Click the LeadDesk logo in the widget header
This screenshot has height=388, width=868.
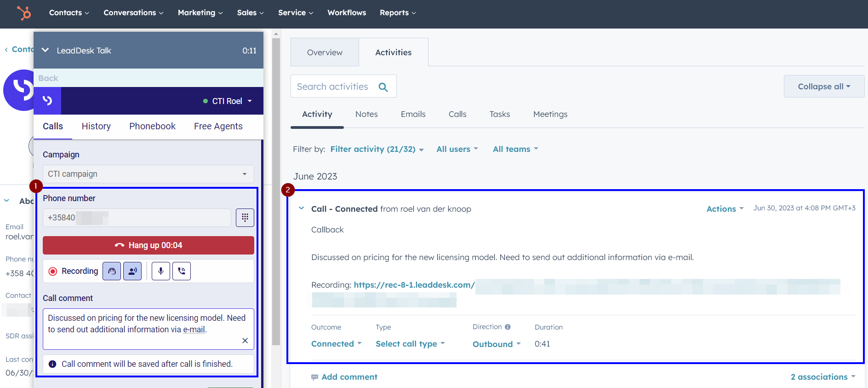coord(47,101)
